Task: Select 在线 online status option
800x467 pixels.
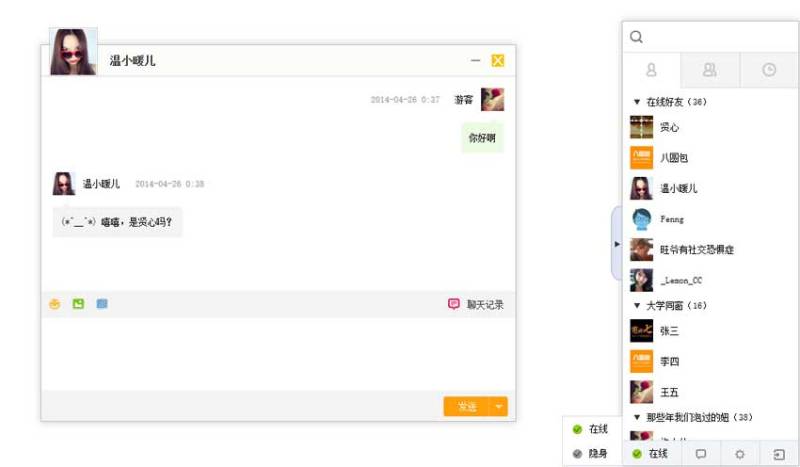Action: pos(591,429)
